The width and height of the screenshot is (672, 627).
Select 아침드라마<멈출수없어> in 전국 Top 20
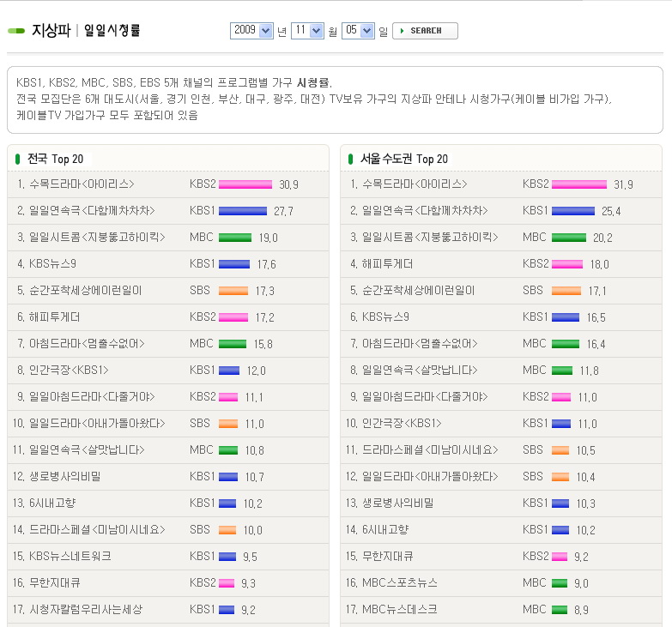[x=87, y=343]
